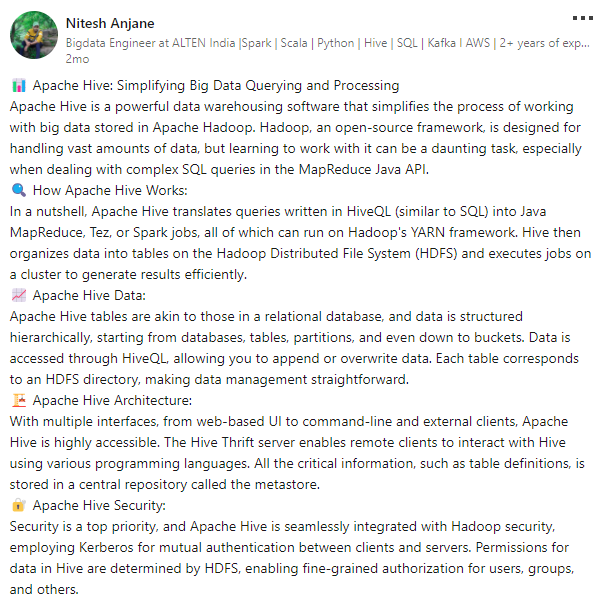Screen dimensions: 602x610
Task: Click the 'Apache Hive Architecture:' heading
Action: (112, 400)
